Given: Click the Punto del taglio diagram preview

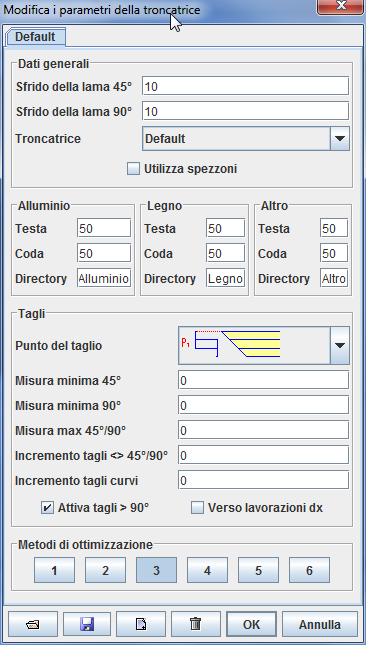Looking at the screenshot, I should tap(254, 346).
